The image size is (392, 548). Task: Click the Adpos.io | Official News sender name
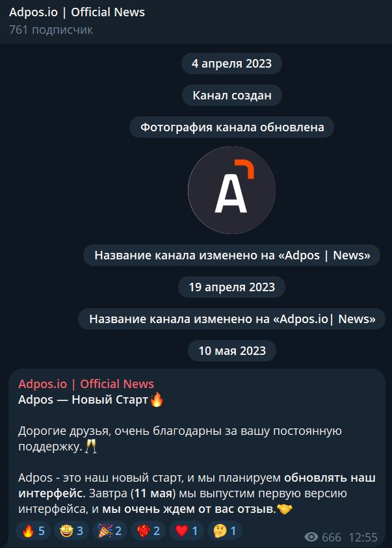click(86, 384)
